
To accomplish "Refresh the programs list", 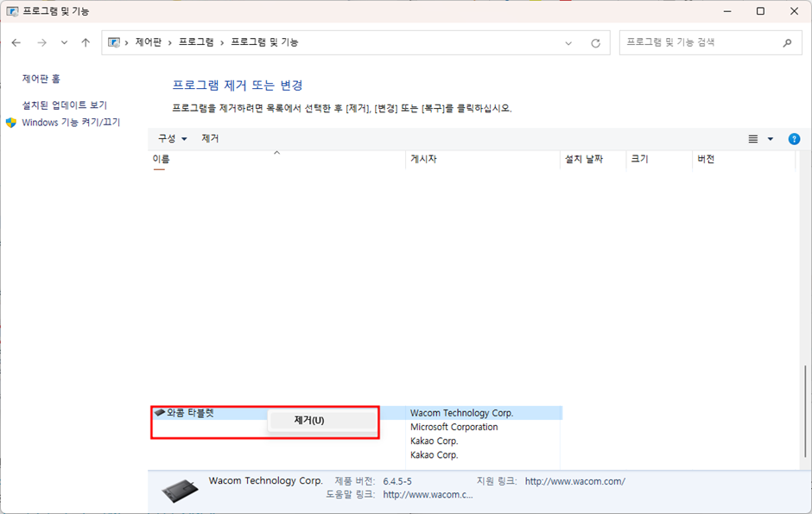I will click(x=595, y=43).
